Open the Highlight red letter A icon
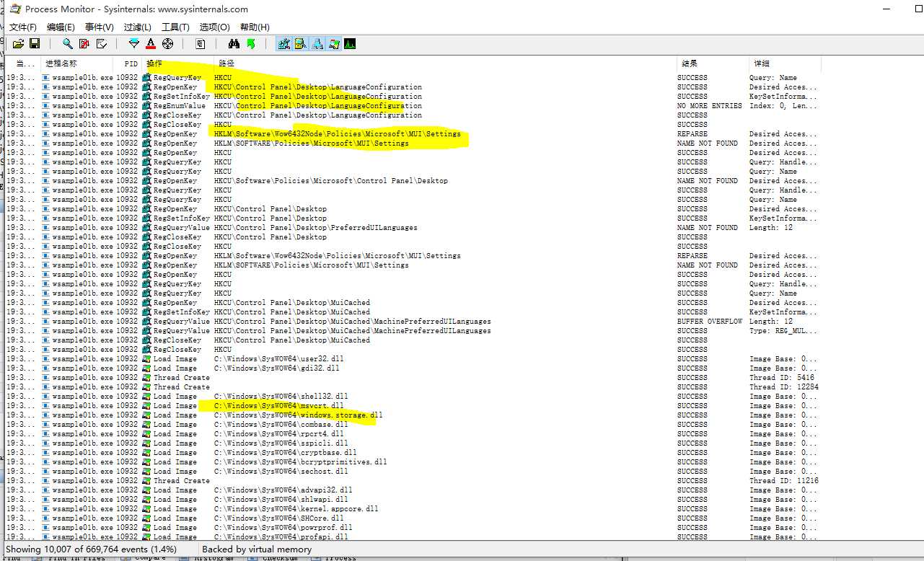Image resolution: width=924 pixels, height=561 pixels. tap(151, 44)
